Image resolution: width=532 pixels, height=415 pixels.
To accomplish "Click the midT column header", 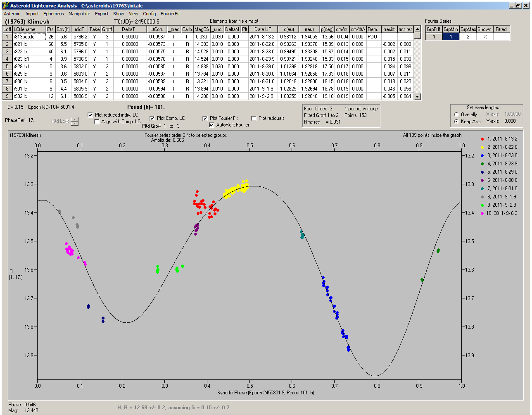I will click(80, 29).
